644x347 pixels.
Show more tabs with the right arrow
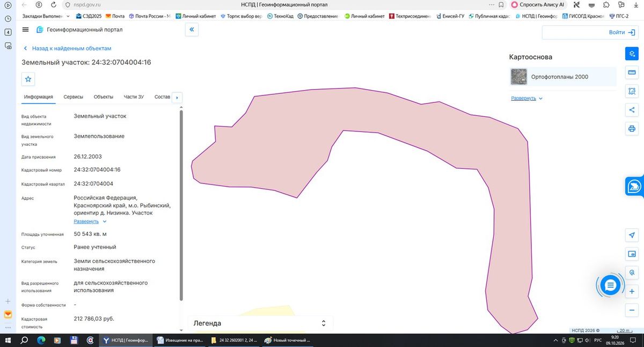point(177,98)
